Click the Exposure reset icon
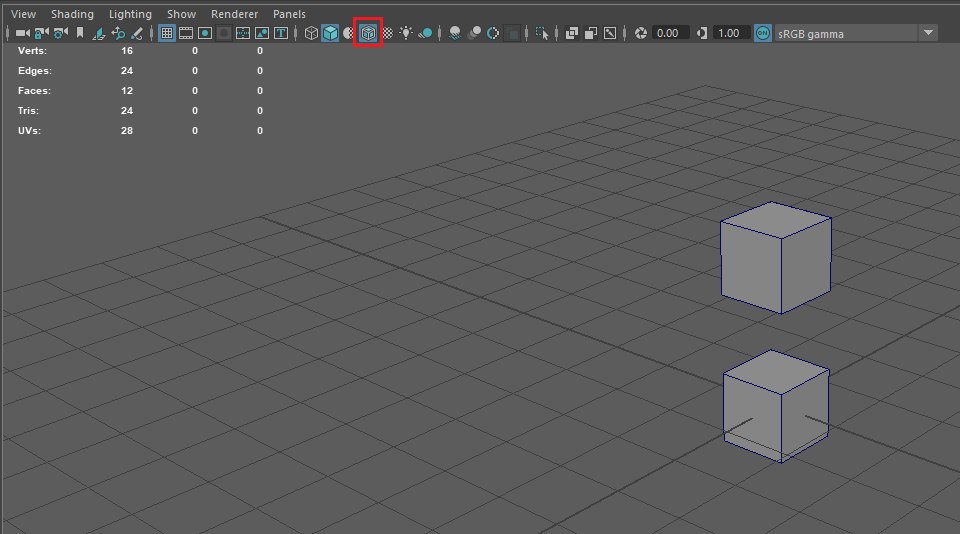Screen dimensions: 960x534 point(640,33)
